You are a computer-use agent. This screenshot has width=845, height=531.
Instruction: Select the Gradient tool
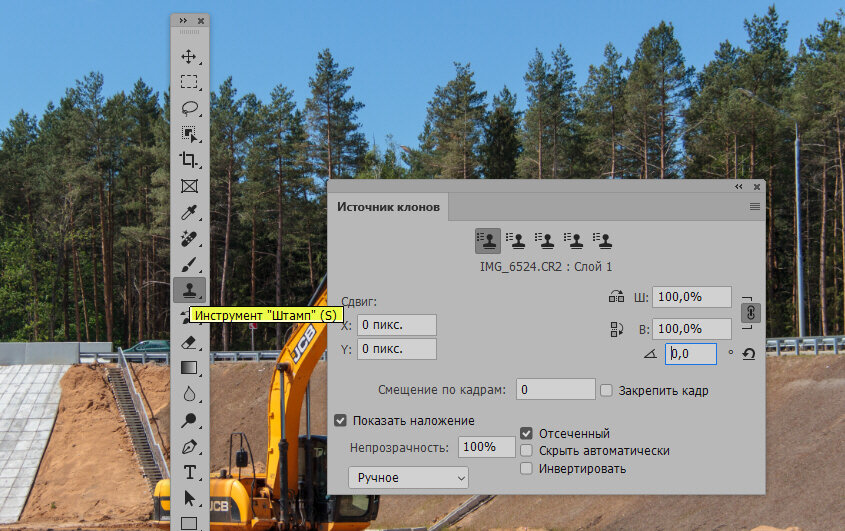189,368
